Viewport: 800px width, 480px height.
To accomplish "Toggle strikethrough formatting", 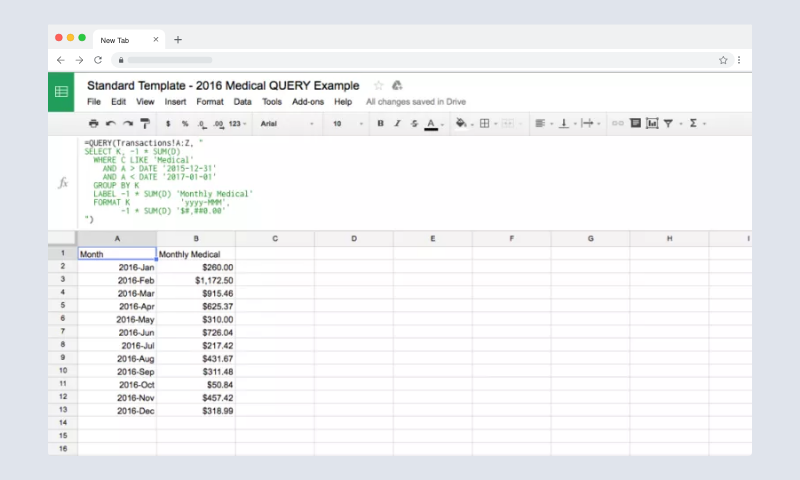I will [x=414, y=123].
